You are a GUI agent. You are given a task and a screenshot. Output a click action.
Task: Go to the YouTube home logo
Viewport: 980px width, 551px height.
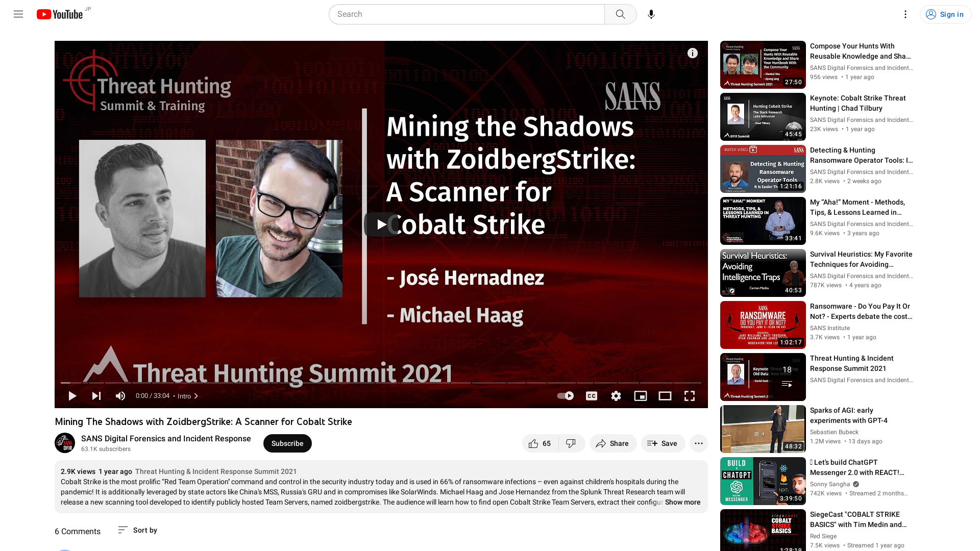tap(60, 14)
